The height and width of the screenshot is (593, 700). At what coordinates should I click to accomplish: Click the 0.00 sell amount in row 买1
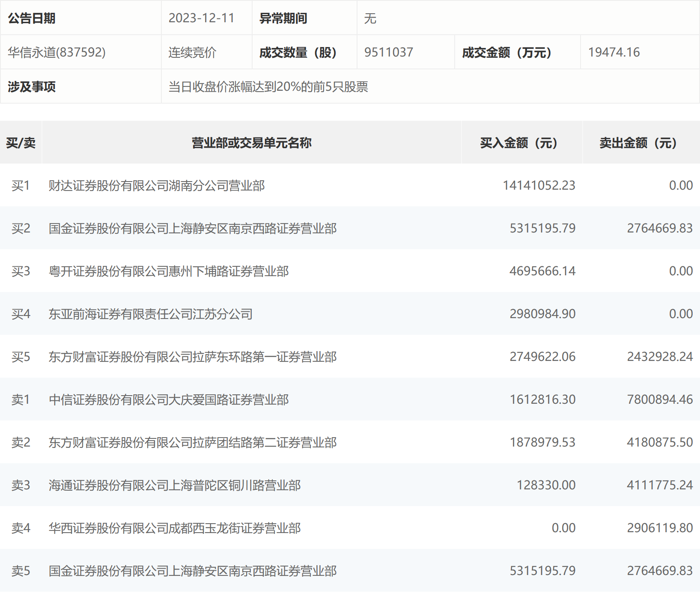[681, 185]
